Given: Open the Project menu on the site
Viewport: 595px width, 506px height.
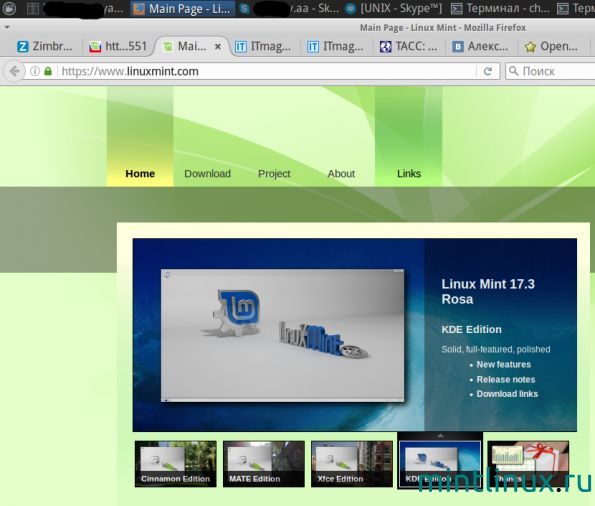Looking at the screenshot, I should click(274, 173).
